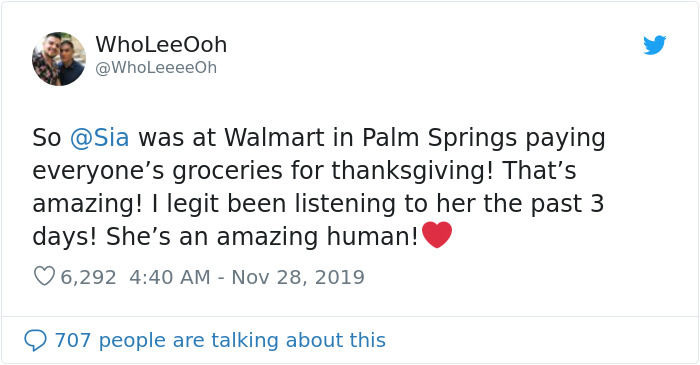Click the man in floral shirt in avatar

tap(47, 60)
